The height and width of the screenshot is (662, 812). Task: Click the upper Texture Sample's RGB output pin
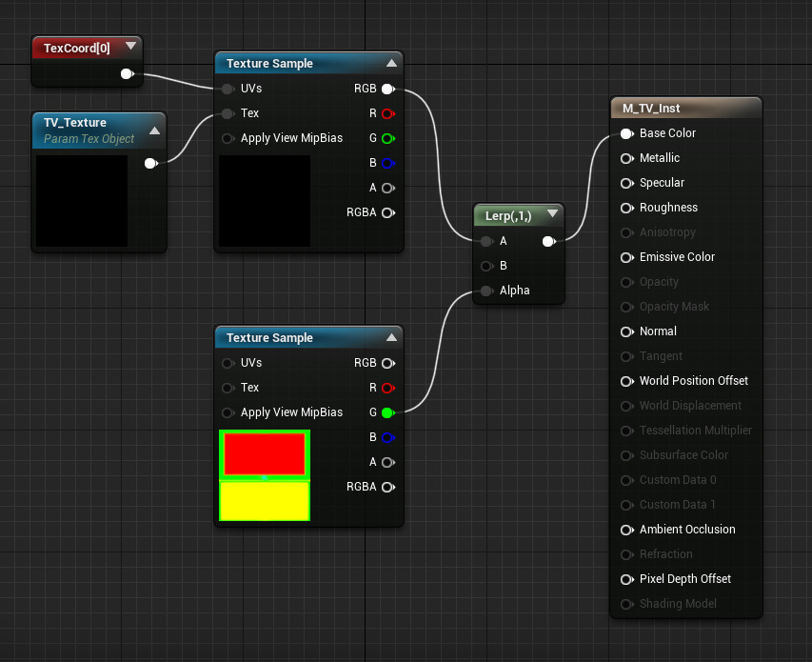[x=387, y=89]
